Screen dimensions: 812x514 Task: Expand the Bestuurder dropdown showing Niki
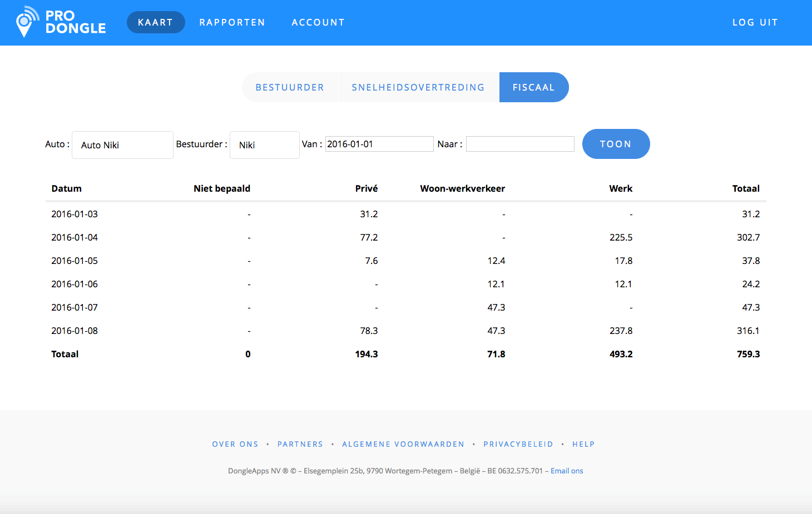coord(264,145)
